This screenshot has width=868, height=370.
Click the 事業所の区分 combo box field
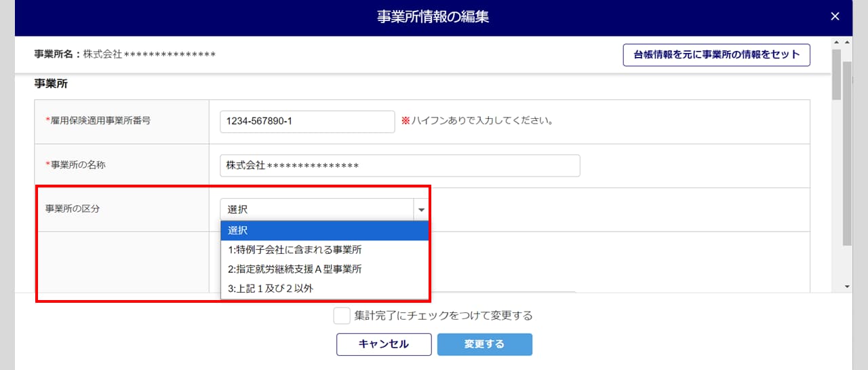pos(317,210)
